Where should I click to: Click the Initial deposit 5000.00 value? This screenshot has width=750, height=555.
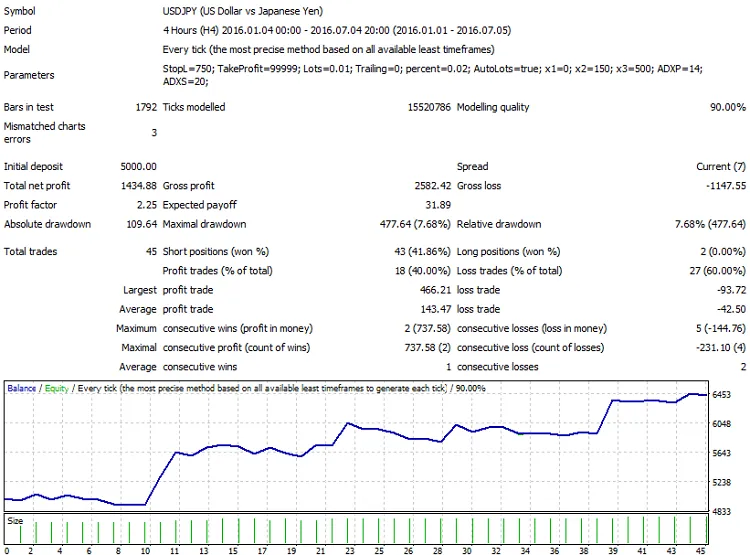136,166
